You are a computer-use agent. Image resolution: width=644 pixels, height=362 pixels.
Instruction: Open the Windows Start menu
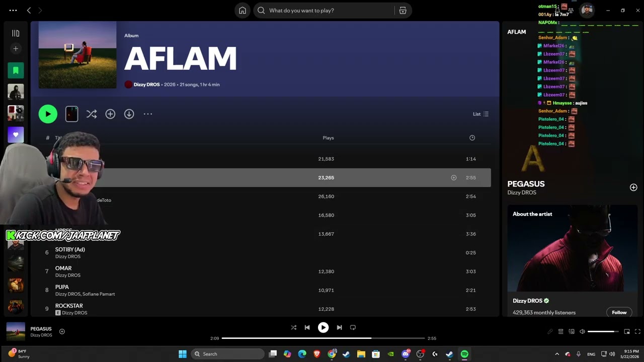pyautogui.click(x=183, y=354)
